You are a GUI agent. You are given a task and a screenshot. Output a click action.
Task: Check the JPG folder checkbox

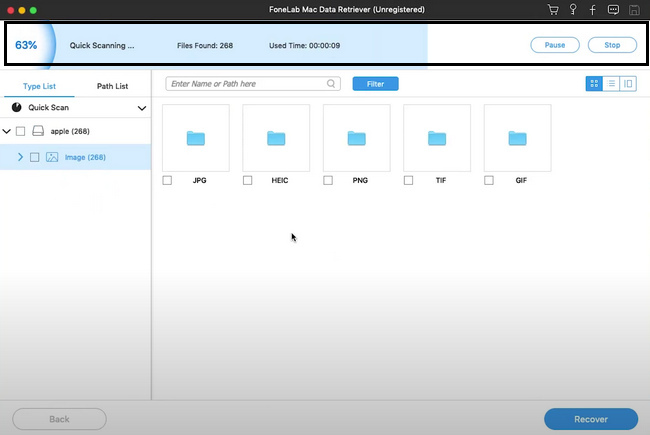[x=167, y=180]
